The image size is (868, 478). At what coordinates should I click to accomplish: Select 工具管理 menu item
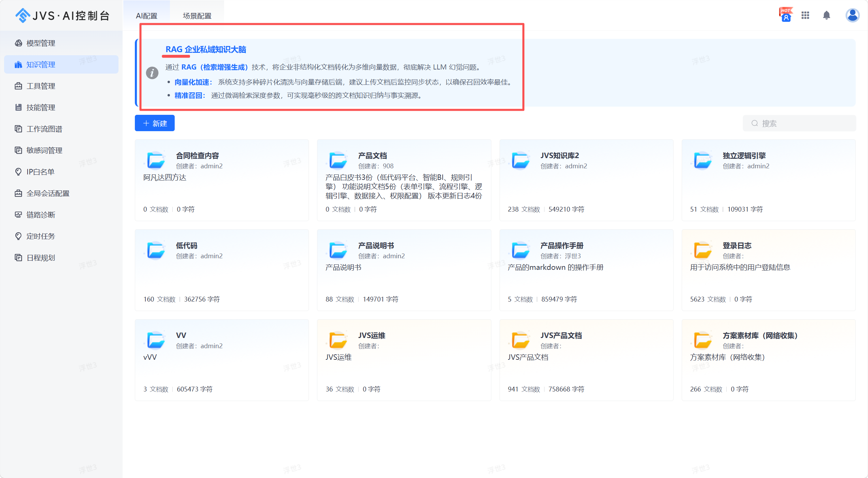61,86
